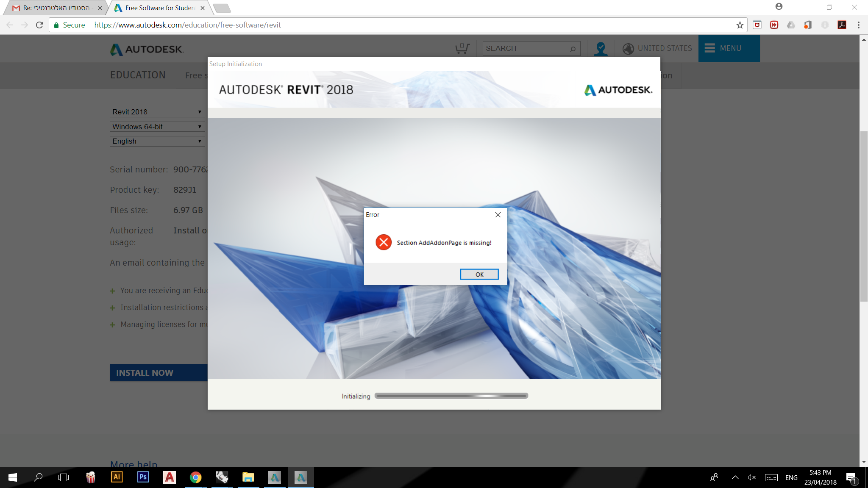Screen dimensions: 868x488
Task: Launch Adobe Illustrator from the taskbar
Action: tap(117, 477)
